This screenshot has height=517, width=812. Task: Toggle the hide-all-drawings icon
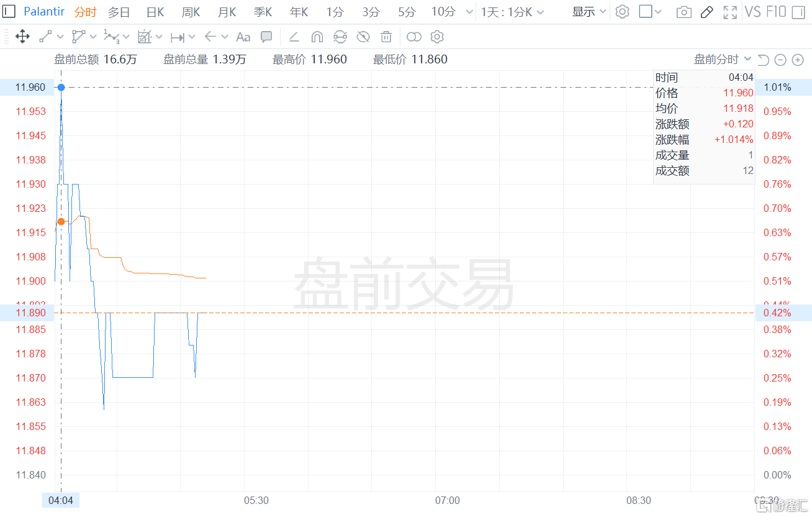363,37
